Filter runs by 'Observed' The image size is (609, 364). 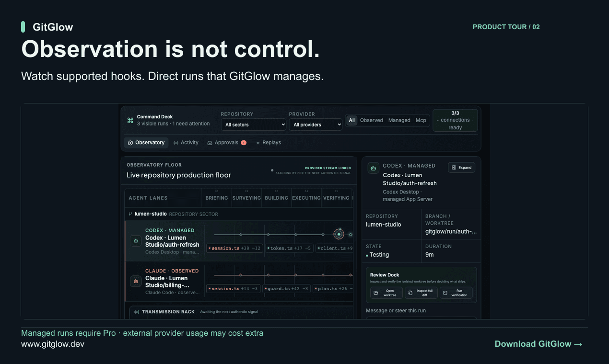tap(372, 120)
